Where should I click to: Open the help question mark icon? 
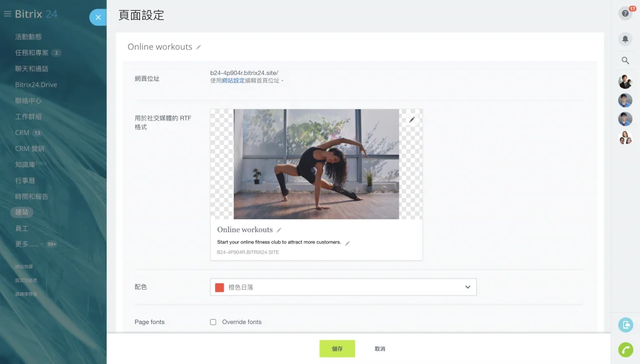(625, 13)
